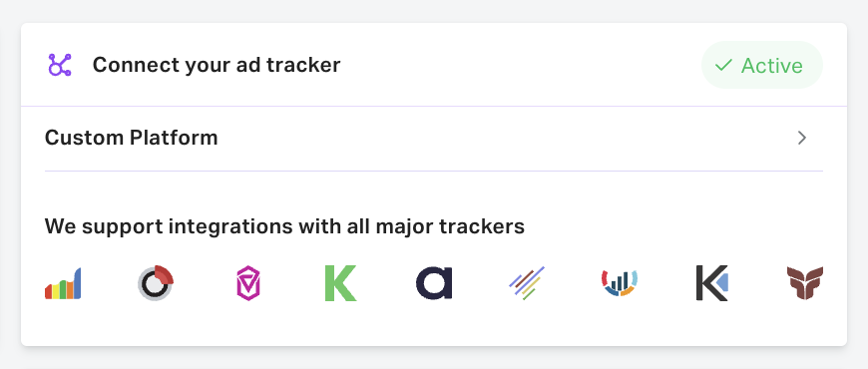Select the rainbow rising bars tracker logo
868x369 pixels.
[x=63, y=283]
